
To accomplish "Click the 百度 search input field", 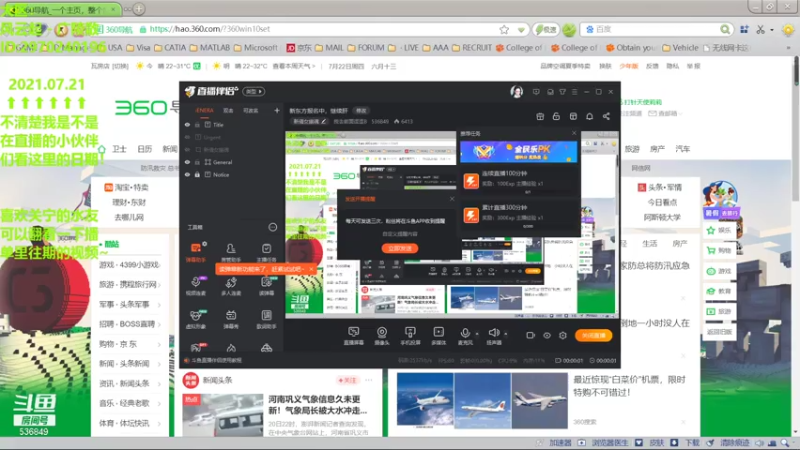I will click(657, 30).
